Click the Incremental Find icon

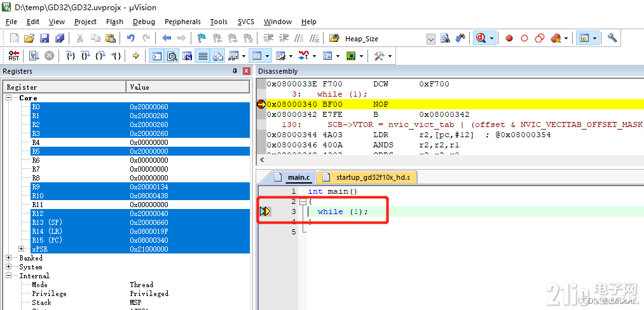click(460, 38)
